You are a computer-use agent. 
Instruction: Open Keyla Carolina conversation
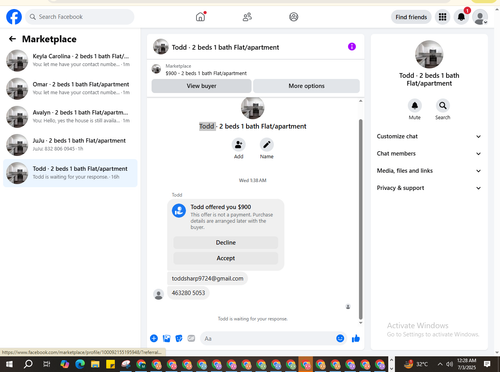(x=70, y=60)
